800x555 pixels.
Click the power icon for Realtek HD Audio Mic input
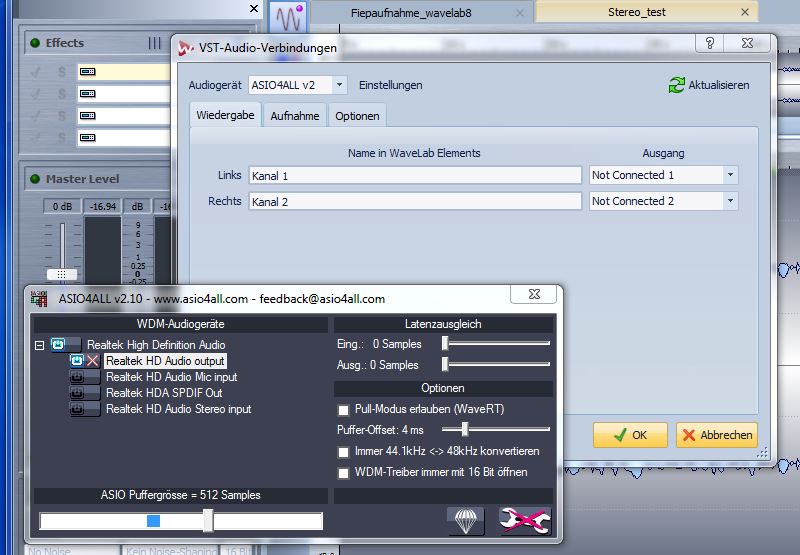point(77,377)
